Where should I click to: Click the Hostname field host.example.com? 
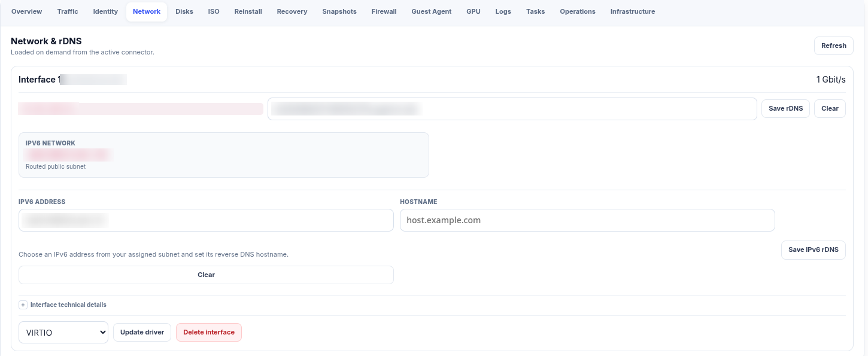pos(587,220)
